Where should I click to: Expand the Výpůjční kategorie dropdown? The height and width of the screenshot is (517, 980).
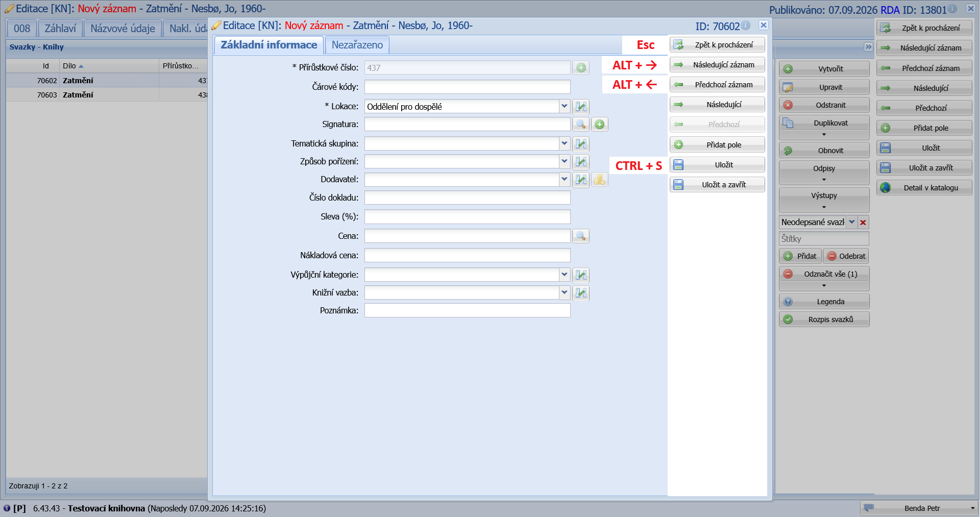(565, 275)
